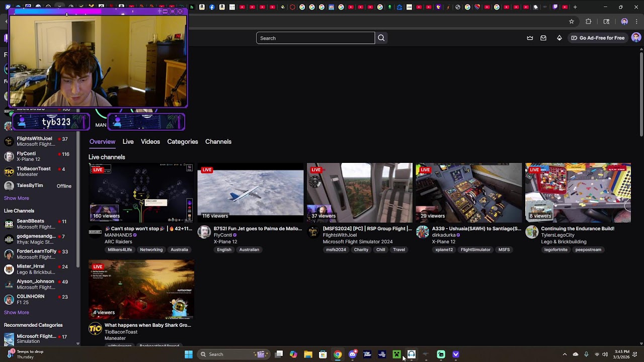Image resolution: width=644 pixels, height=362 pixels.
Task: Open the Chrome three-dot menu
Action: 637,22
